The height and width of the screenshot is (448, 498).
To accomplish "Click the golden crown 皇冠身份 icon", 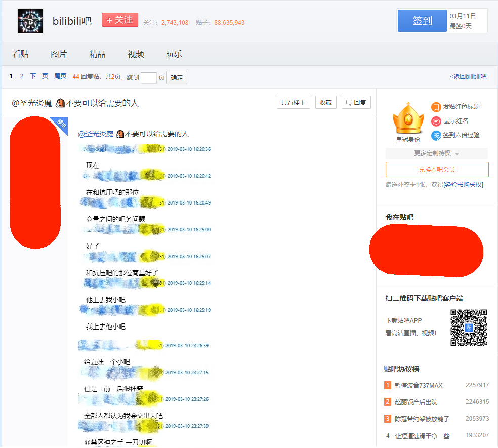I will (407, 118).
